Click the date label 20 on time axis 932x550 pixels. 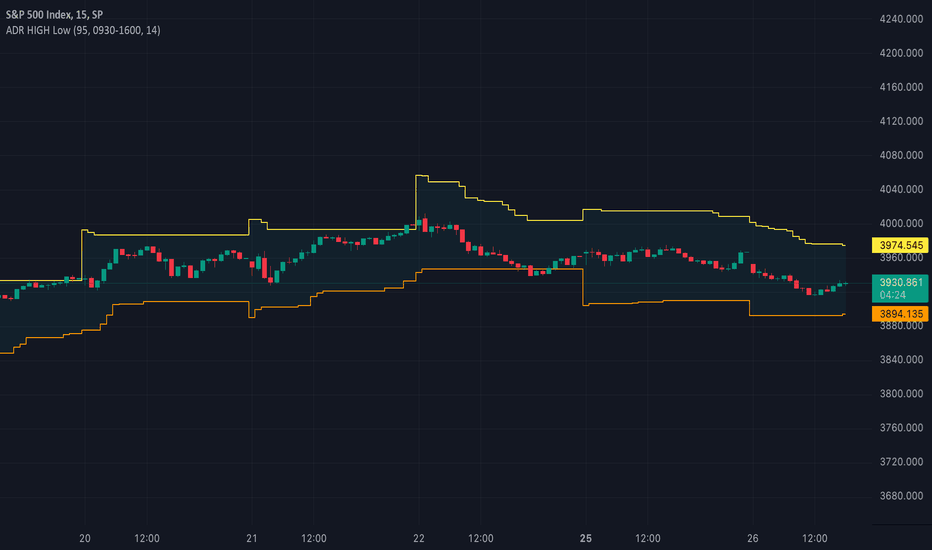click(85, 538)
